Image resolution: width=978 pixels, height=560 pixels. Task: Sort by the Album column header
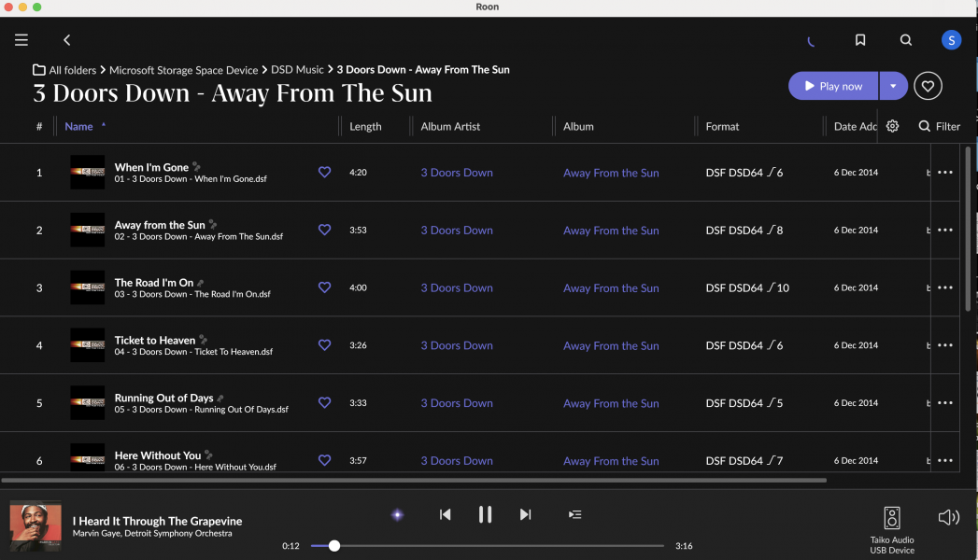pos(578,126)
